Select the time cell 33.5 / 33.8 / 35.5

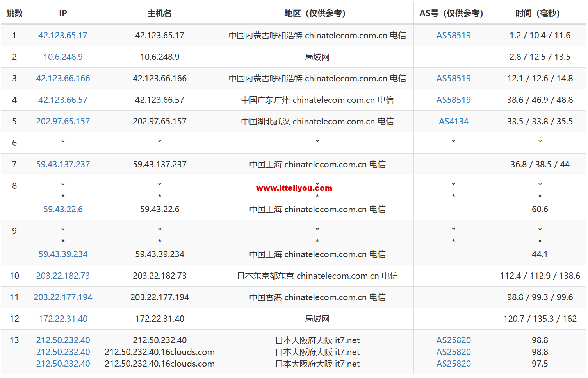pyautogui.click(x=540, y=121)
